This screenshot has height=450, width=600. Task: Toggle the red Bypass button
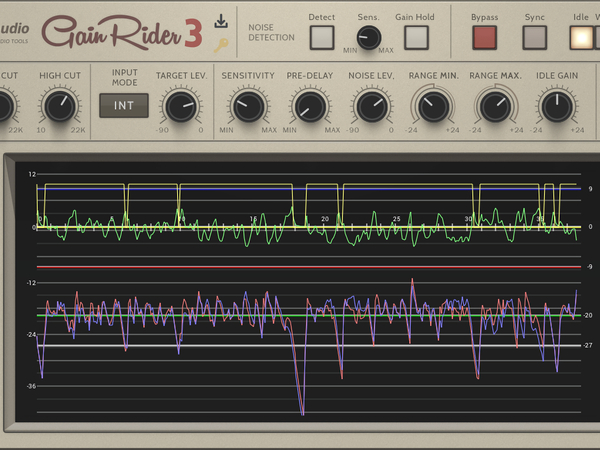pos(485,38)
